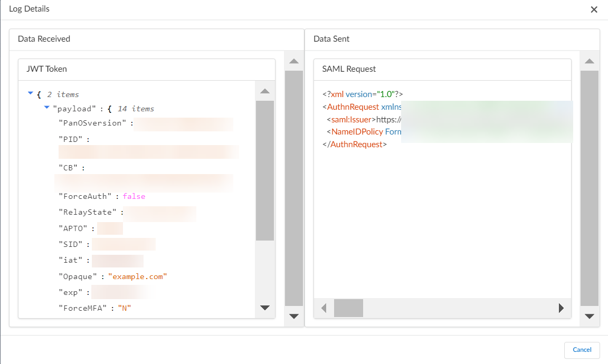
Task: Collapse the "payload" node in JWT Token
Action: (x=46, y=108)
